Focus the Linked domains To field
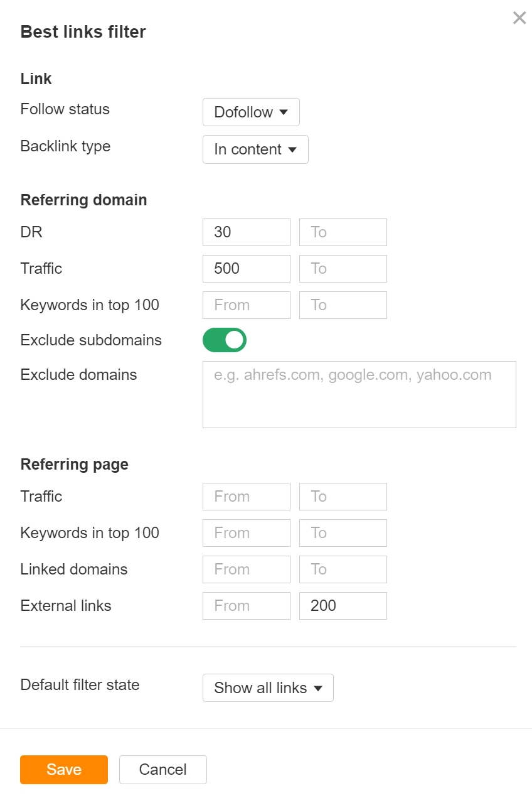Viewport: 532px width, 798px height. point(343,569)
